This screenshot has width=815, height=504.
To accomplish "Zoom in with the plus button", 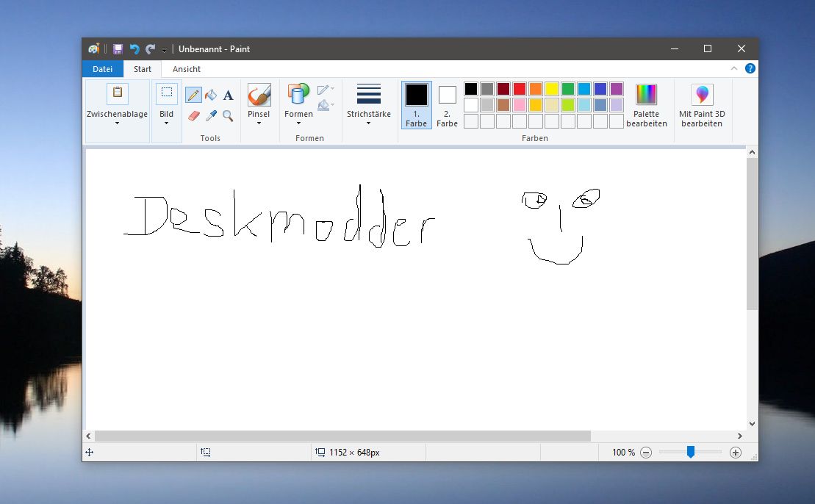I will click(736, 453).
